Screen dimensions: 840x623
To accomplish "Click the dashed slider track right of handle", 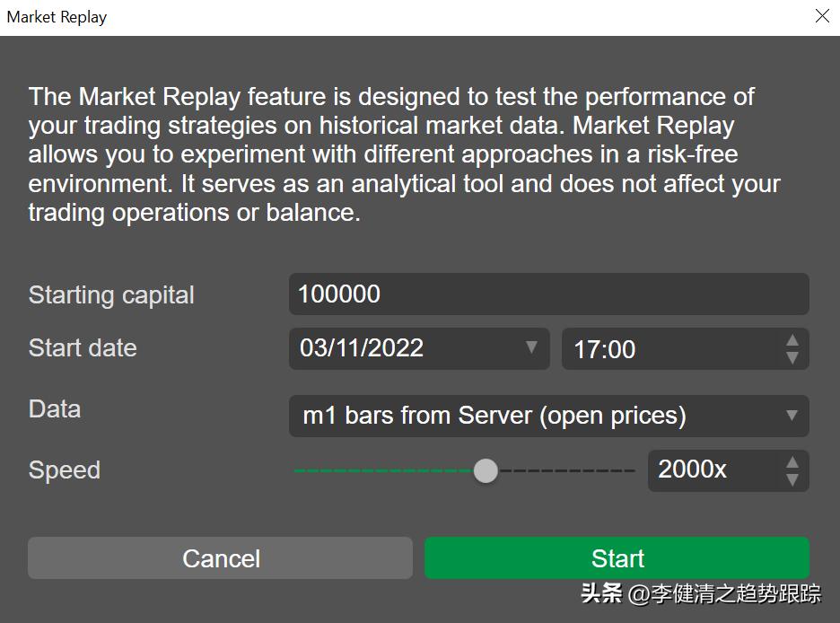I will click(565, 470).
